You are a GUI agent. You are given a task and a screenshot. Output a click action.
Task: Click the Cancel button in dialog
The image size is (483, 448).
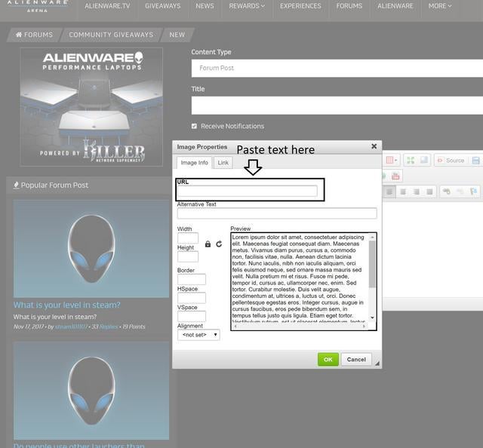356,359
